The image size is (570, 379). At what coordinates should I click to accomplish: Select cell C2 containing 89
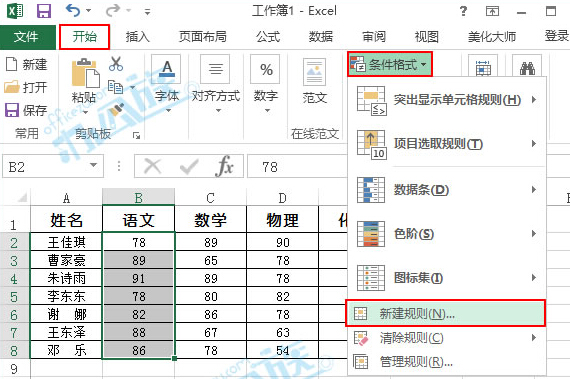coord(210,242)
